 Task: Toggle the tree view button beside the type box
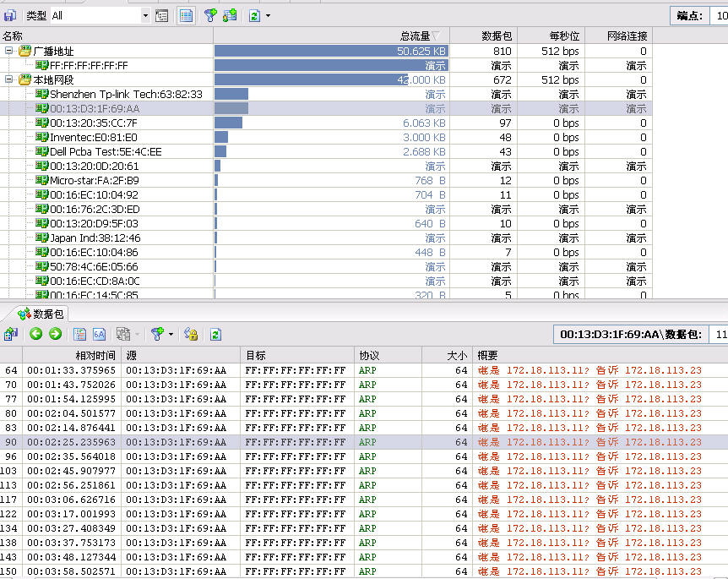coord(162,15)
